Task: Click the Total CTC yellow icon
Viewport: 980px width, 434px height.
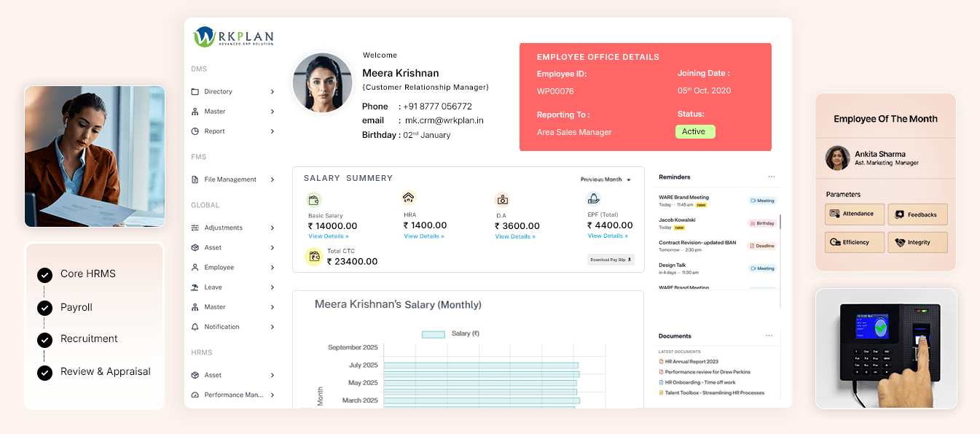Action: pos(314,256)
